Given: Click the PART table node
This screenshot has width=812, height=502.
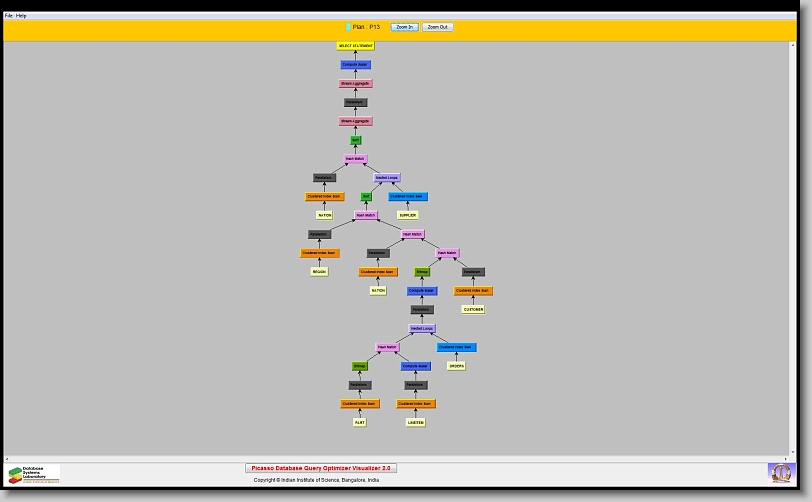Looking at the screenshot, I should (x=360, y=422).
